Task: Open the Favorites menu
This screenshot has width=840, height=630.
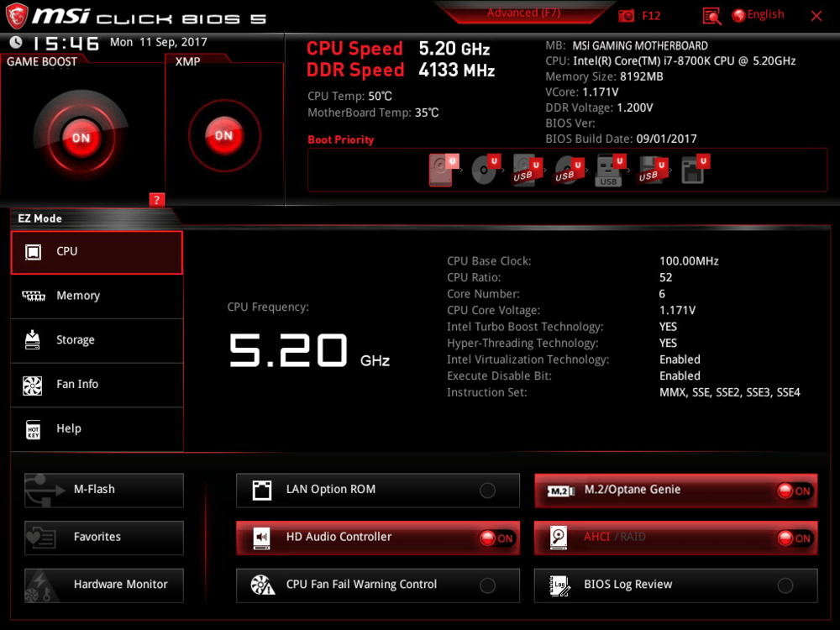Action: click(104, 538)
